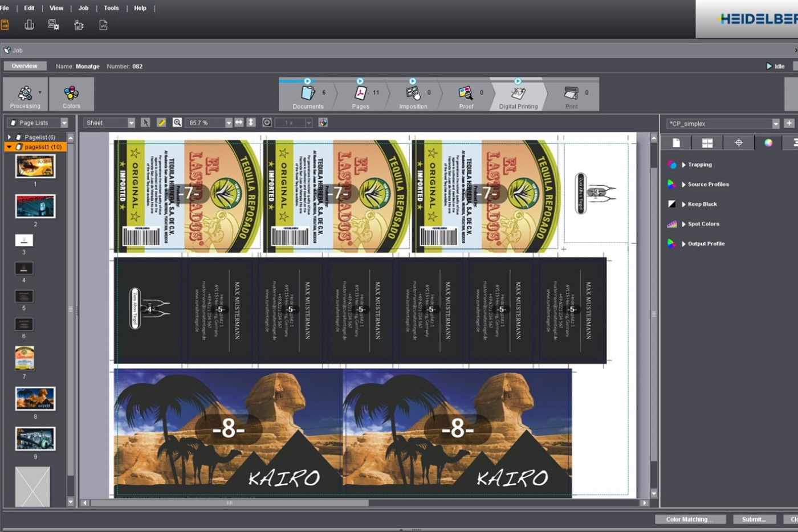This screenshot has width=798, height=532.
Task: Click the Processing button
Action: 25,95
